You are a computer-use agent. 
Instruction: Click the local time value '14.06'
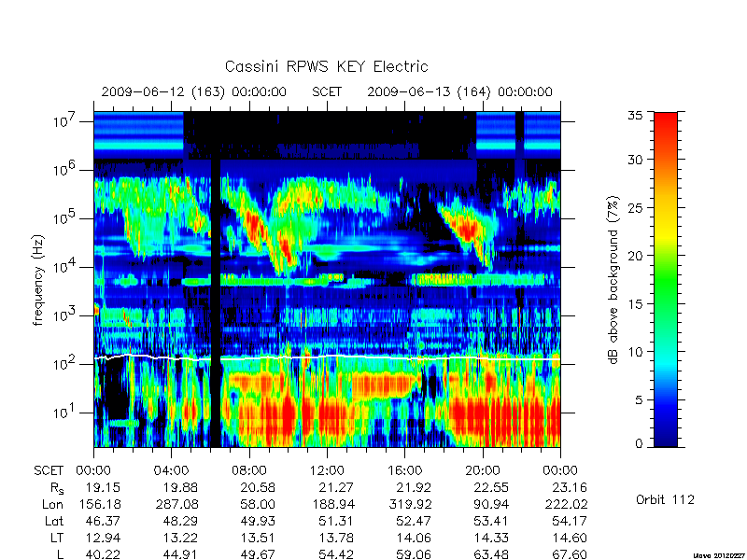coord(414,539)
